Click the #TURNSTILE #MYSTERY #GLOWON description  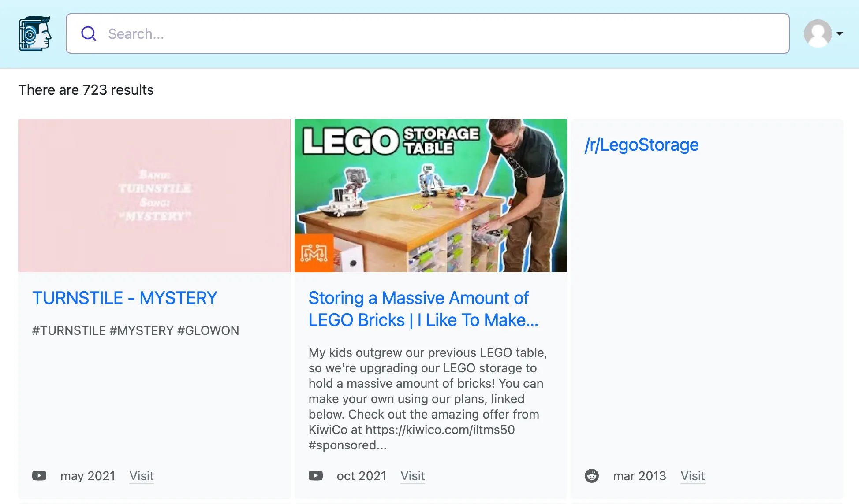click(135, 330)
